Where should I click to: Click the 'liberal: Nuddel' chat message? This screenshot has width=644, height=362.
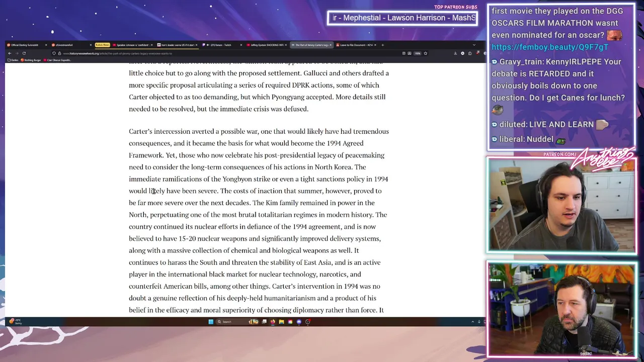pos(529,139)
